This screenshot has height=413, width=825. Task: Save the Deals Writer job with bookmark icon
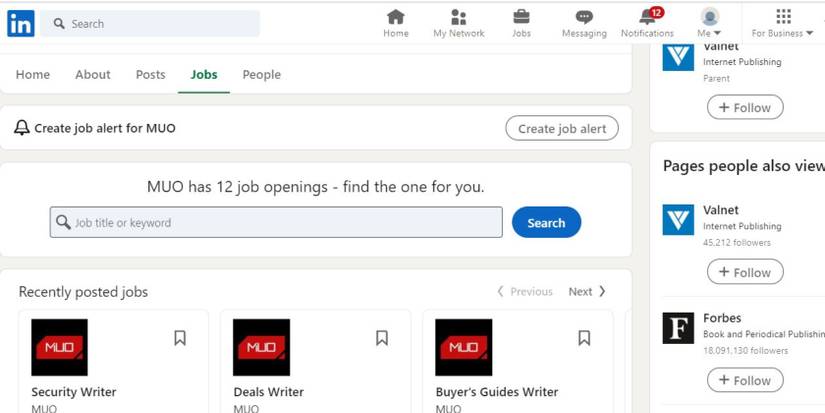pos(382,338)
